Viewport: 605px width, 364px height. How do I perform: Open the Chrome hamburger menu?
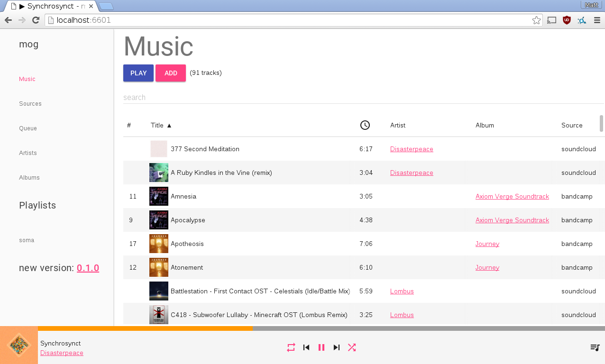pos(597,20)
